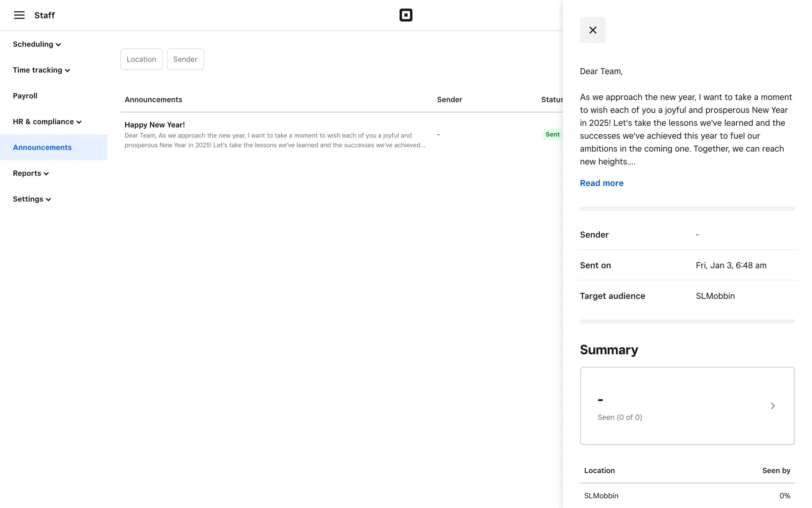This screenshot has width=812, height=508.
Task: Open the hamburger navigation menu
Action: (19, 15)
